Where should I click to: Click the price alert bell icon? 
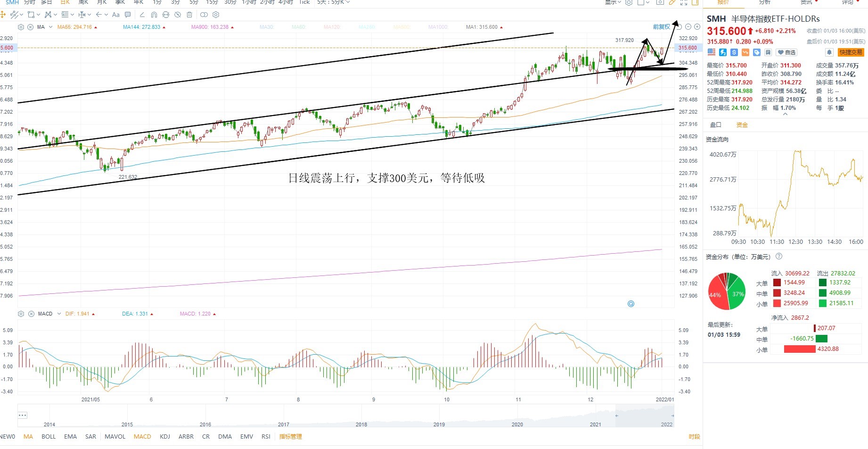(829, 52)
